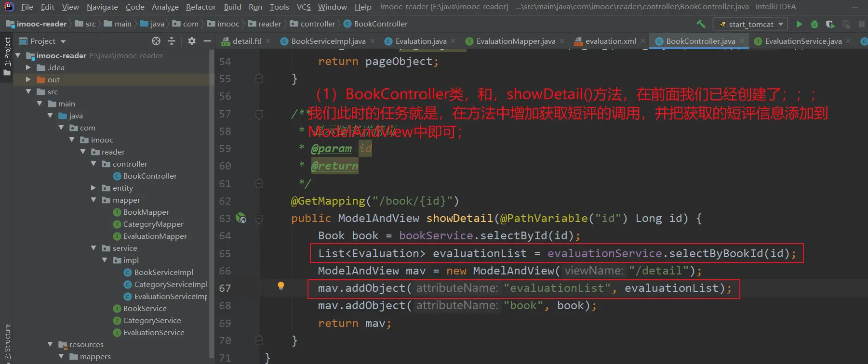Run start_tomcat with the green play button

[799, 24]
